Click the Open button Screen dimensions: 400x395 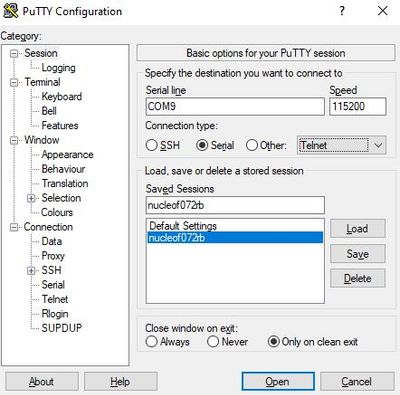coord(278,382)
